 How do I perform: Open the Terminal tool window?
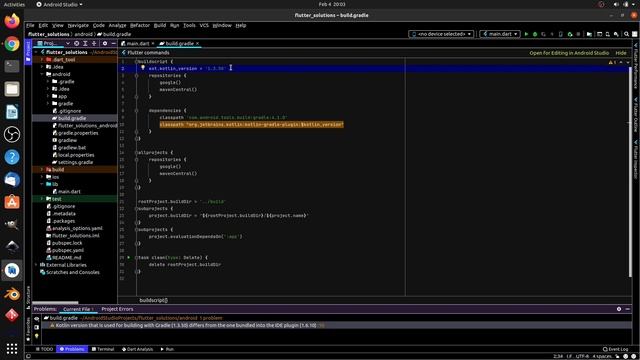(x=103, y=349)
